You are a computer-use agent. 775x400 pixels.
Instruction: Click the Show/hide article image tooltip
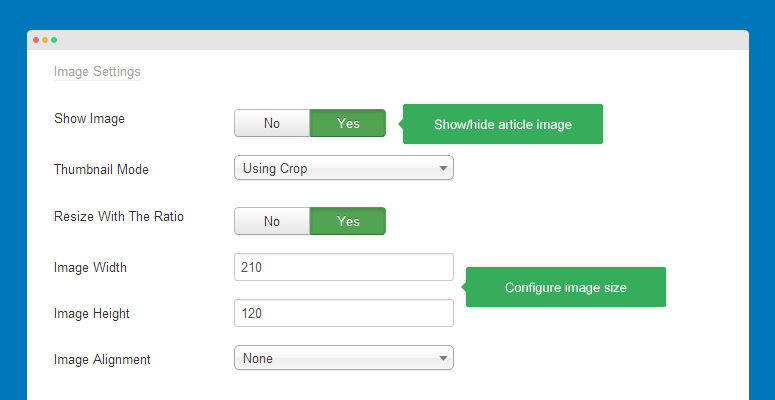[503, 124]
